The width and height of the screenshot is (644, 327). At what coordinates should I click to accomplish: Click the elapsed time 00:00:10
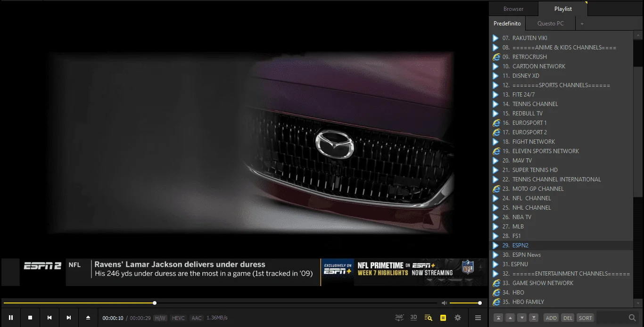tap(113, 318)
